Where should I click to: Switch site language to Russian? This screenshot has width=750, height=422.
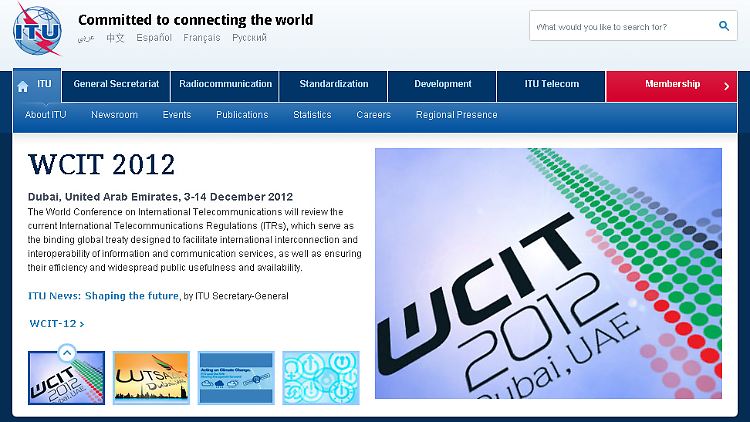click(249, 38)
